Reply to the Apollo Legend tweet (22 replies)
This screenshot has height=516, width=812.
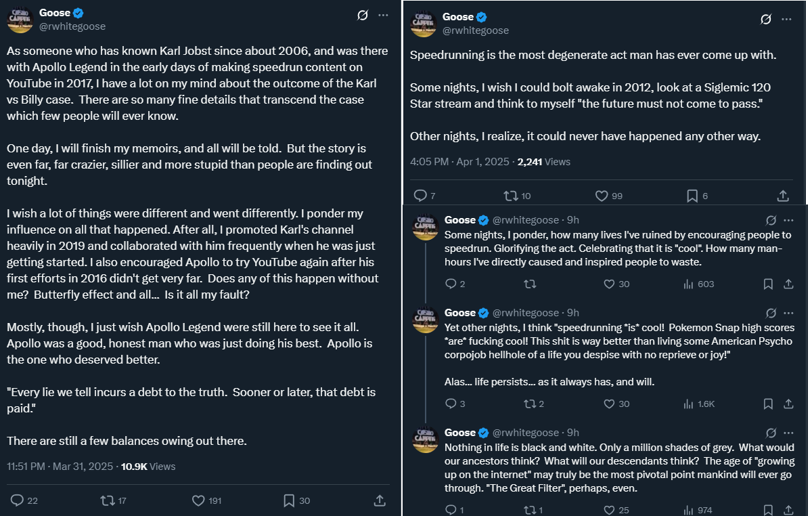(x=18, y=500)
